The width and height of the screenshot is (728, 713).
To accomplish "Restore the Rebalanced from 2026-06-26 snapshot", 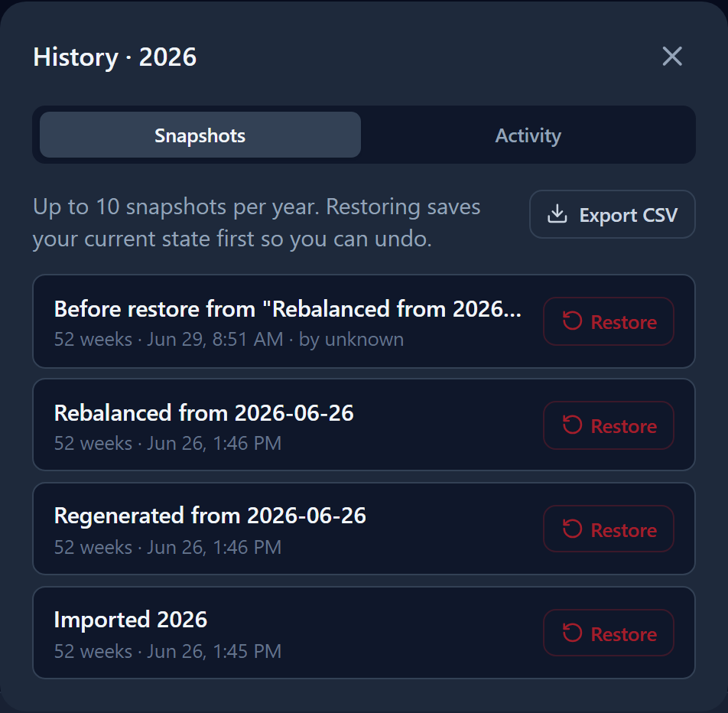I will (x=608, y=425).
